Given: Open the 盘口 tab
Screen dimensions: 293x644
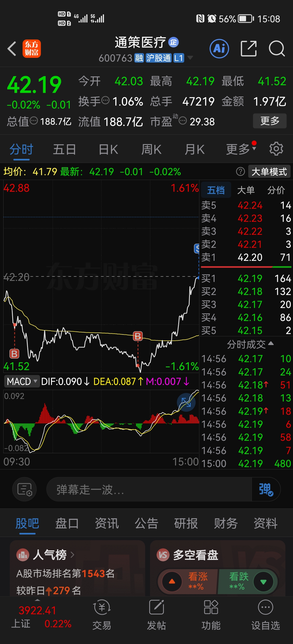Looking at the screenshot, I should [67, 523].
